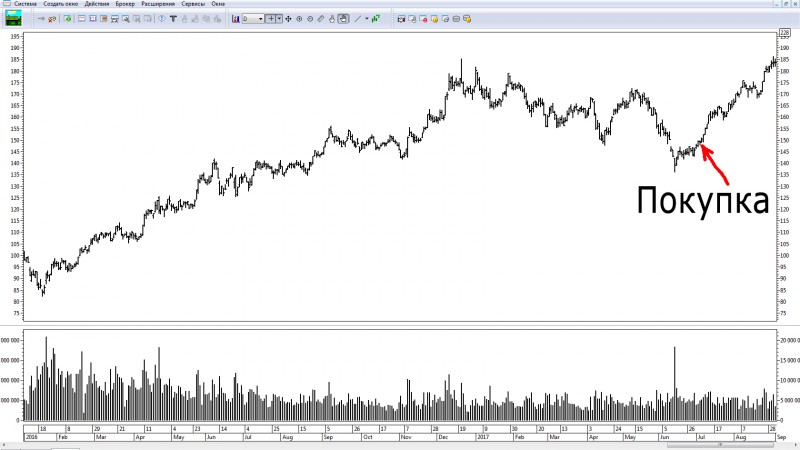
Task: Click the grey key connect icon
Action: [41, 19]
